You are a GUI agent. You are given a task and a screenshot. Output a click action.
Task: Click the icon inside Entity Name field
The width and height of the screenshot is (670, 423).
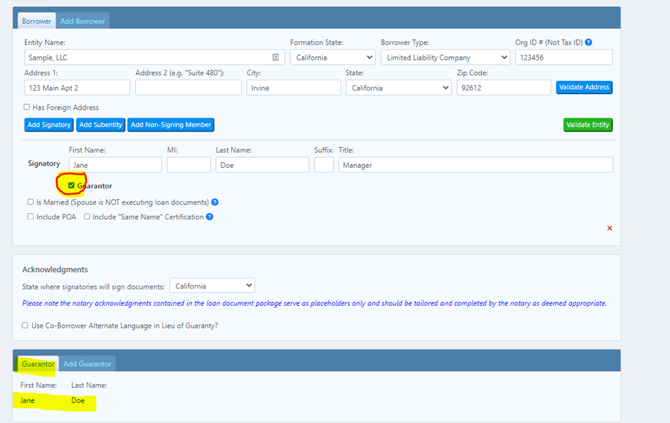276,58
